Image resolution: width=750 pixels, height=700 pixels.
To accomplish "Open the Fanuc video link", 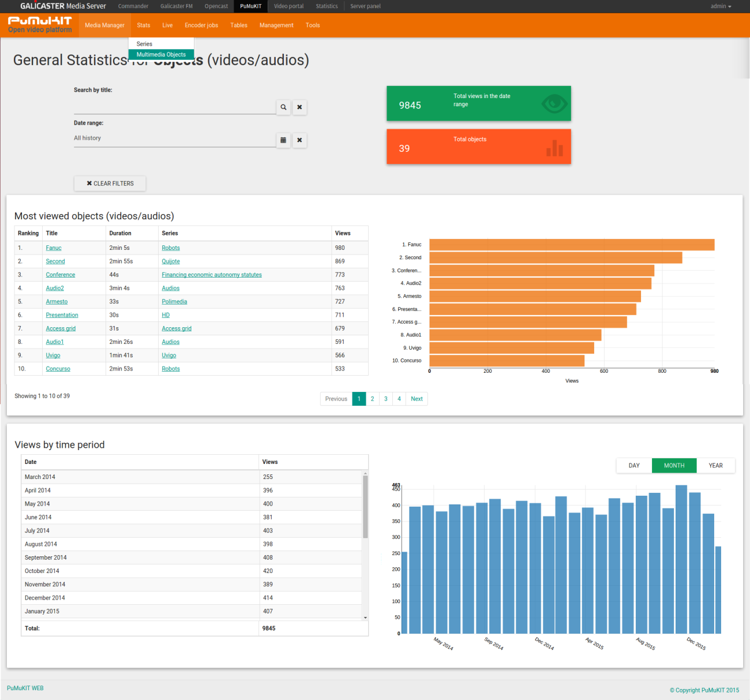I will 54,248.
